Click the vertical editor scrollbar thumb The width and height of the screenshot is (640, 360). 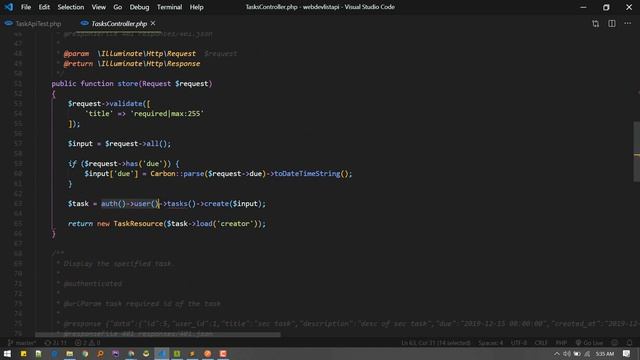(x=636, y=151)
